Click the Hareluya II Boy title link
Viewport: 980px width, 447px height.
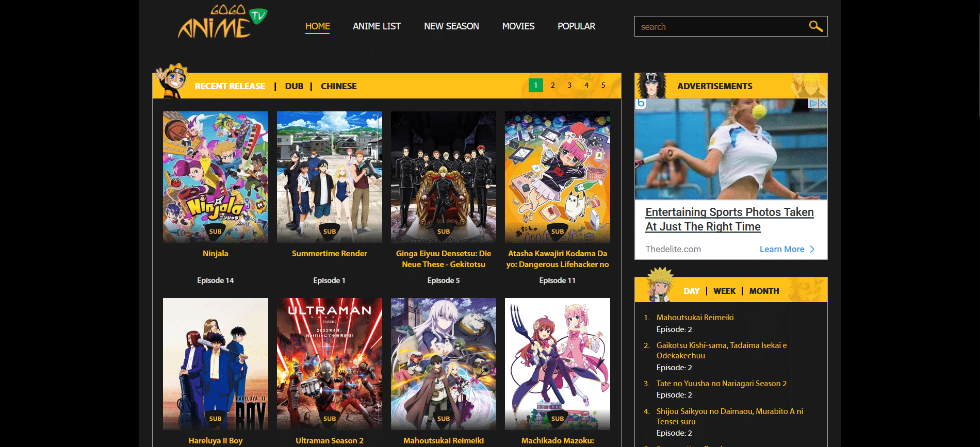coord(216,441)
